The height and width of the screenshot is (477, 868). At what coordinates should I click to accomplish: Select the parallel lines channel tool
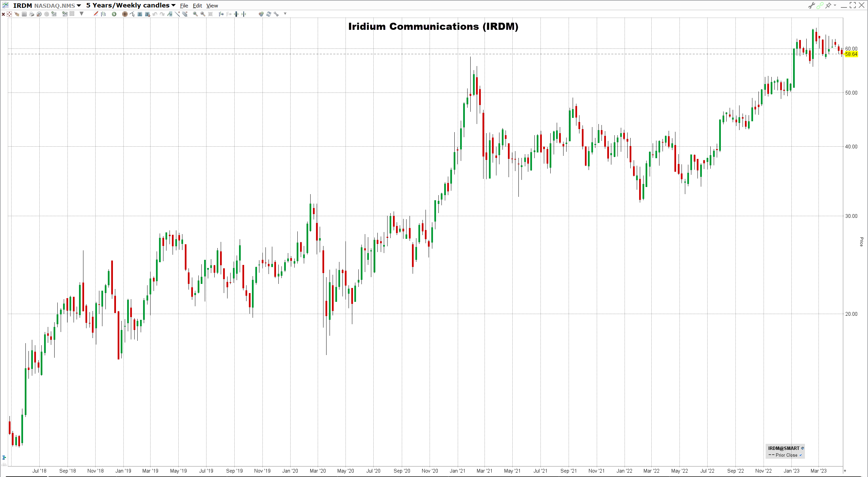coord(185,14)
